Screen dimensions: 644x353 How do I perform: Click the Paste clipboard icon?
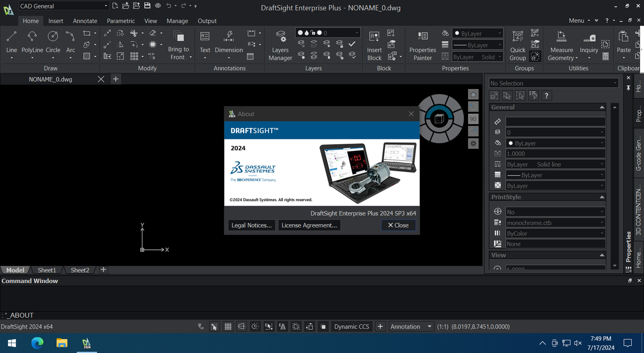[623, 37]
